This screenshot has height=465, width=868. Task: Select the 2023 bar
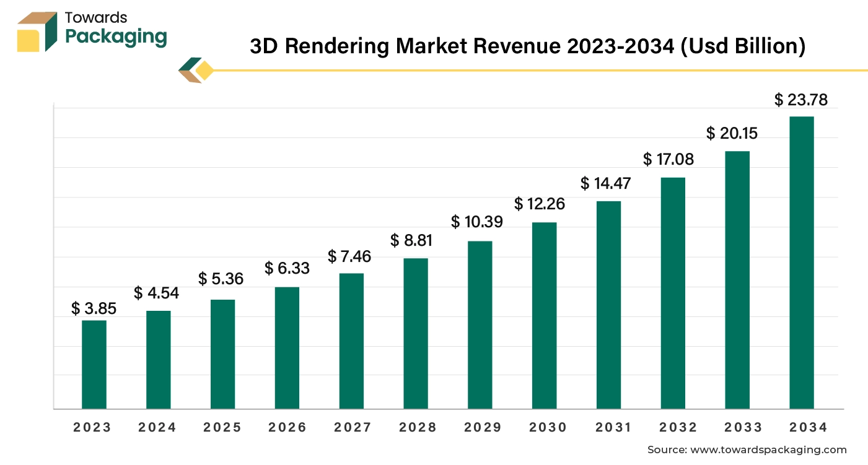click(x=94, y=364)
